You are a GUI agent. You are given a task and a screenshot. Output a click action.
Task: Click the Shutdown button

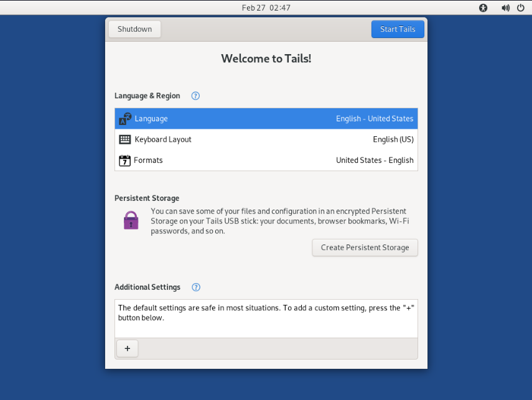(x=134, y=29)
